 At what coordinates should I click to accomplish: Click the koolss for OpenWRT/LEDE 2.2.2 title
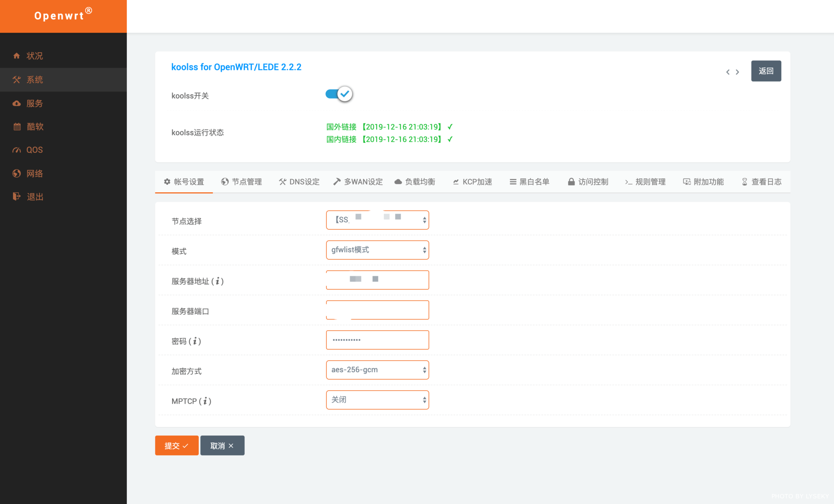pos(236,67)
